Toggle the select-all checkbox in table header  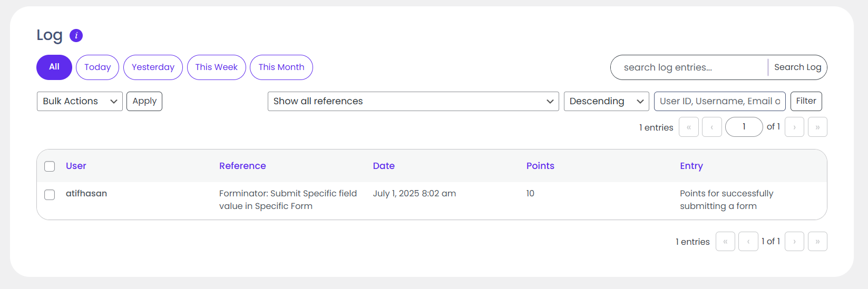coord(50,166)
